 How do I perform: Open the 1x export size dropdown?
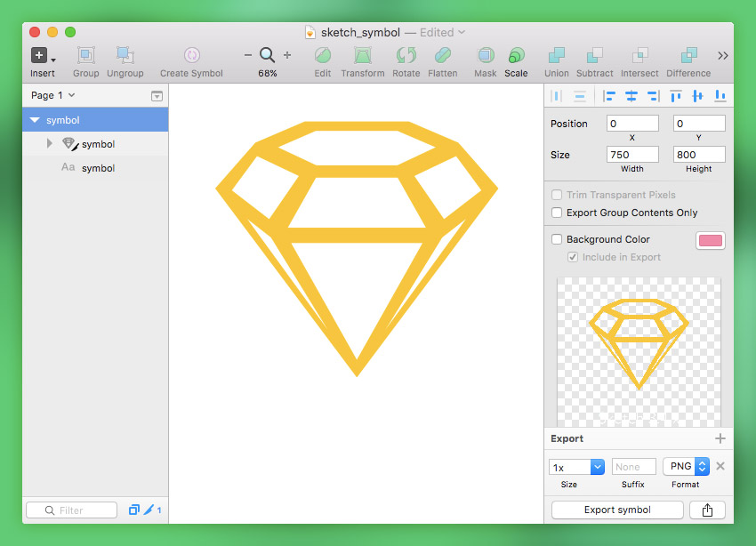(x=576, y=467)
